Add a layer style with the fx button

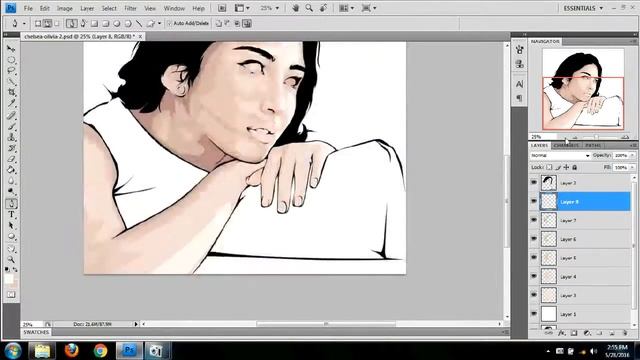[562, 333]
